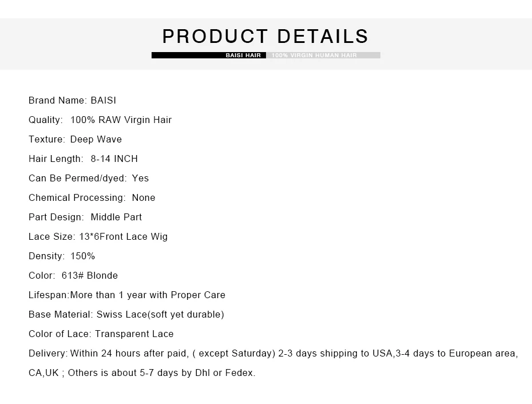Screen dimensions: 532x404
Task: Click the 5-7 days by Dhl or Fedex text
Action: pos(197,373)
